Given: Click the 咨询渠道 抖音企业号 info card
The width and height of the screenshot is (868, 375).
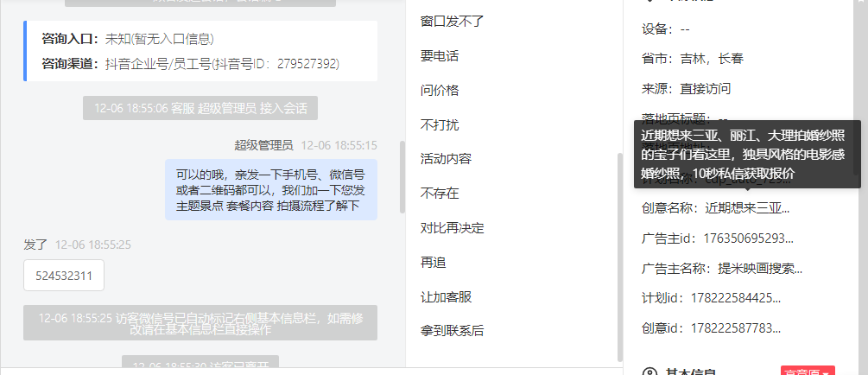Looking at the screenshot, I should point(200,51).
